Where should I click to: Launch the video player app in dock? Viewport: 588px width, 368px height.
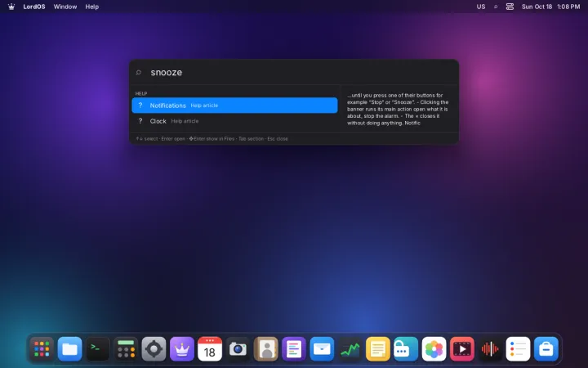461,349
